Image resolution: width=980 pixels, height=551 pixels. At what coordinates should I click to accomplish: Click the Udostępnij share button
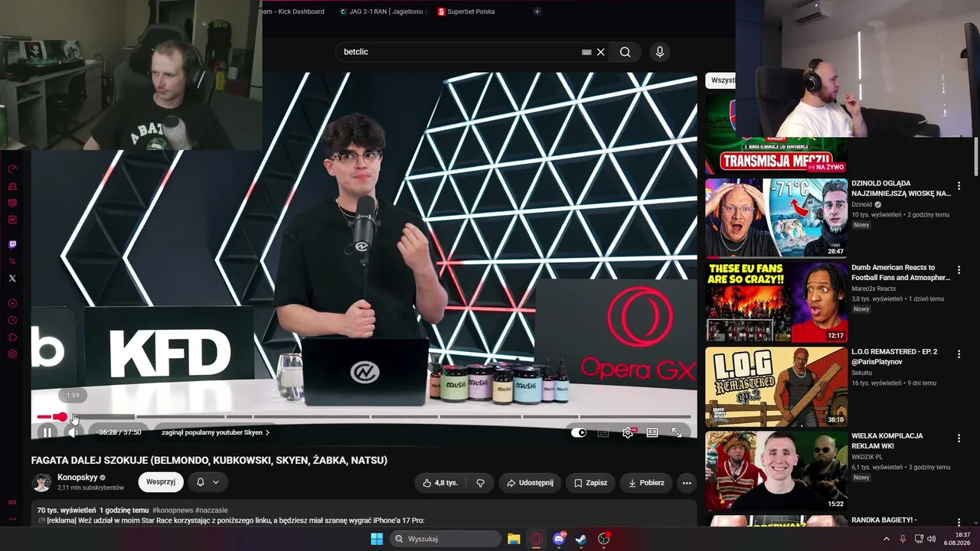click(x=530, y=483)
